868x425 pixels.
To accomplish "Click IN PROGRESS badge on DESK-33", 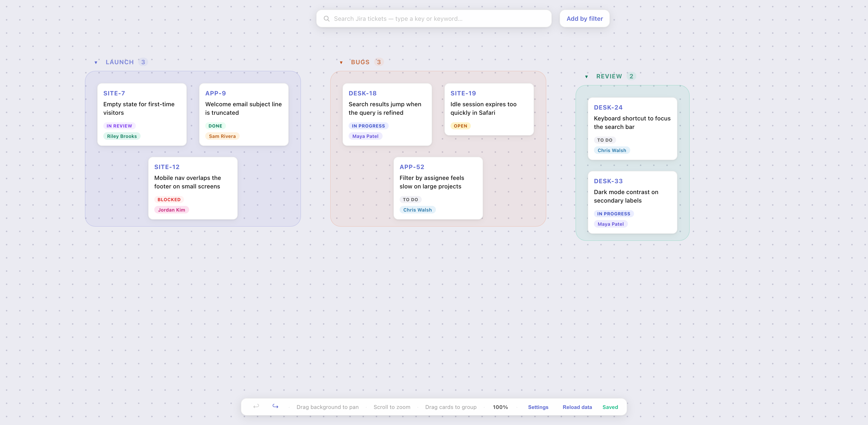I will tap(613, 214).
